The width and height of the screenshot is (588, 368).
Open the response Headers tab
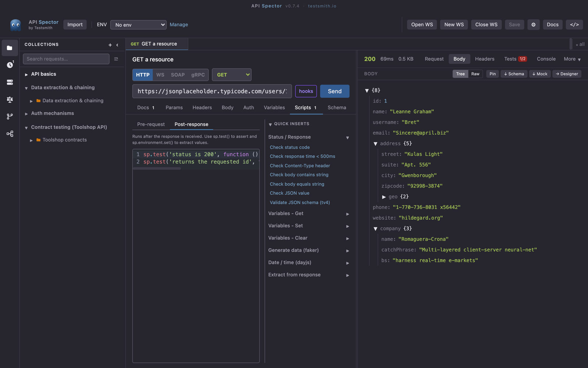pyautogui.click(x=484, y=59)
